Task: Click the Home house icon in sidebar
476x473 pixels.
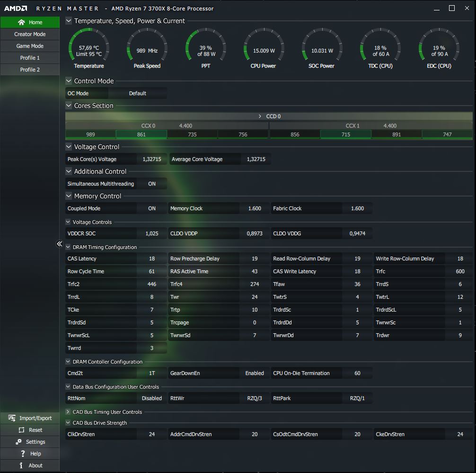Action: coord(21,22)
